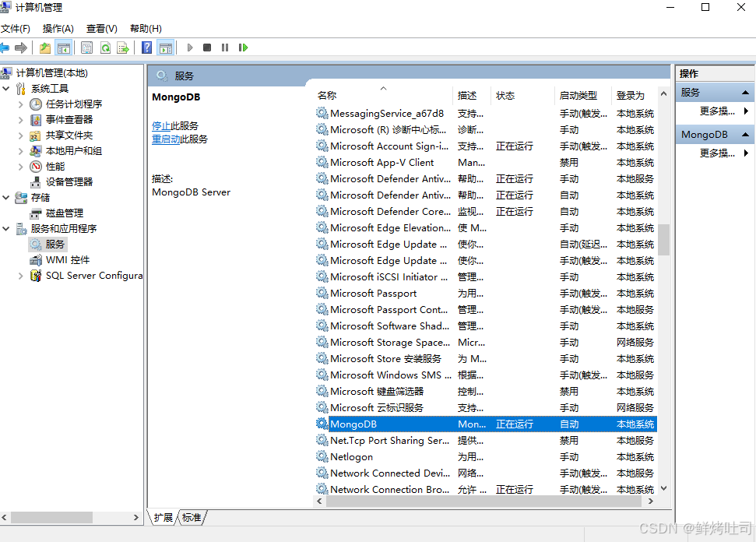Image resolution: width=756 pixels, height=542 pixels.
Task: Select Task Scheduler (任务计划程序) tree item
Action: point(74,104)
